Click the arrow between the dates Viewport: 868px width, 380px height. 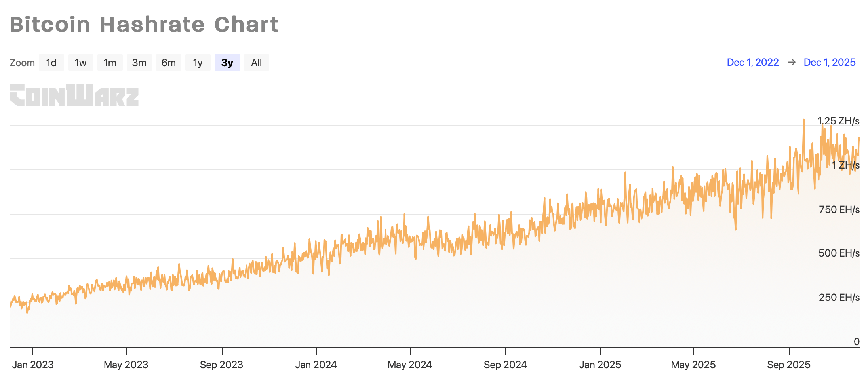pos(792,62)
